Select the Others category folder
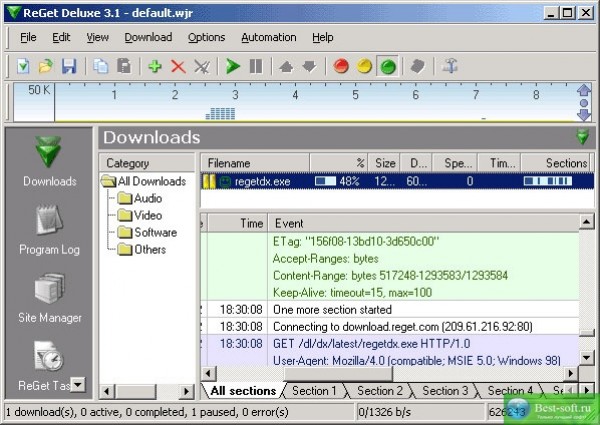The image size is (600, 425). click(x=142, y=249)
